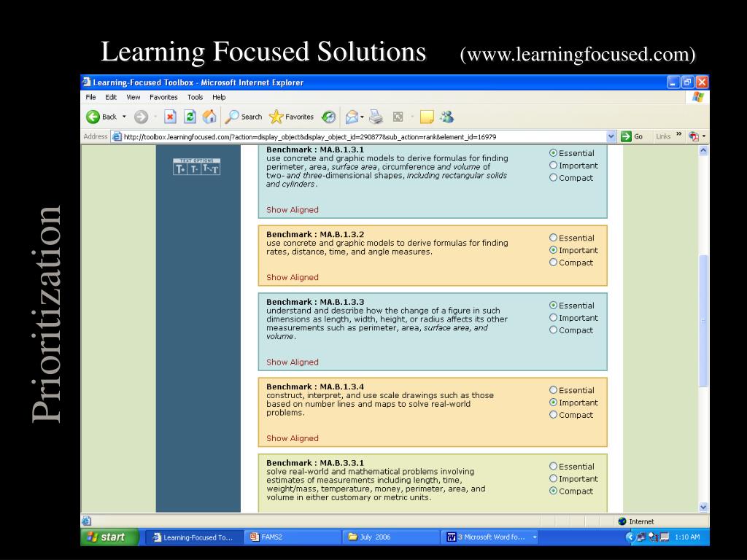Screen dimensions: 747x560
Task: Click the Edit page toolbar icon
Action: click(398, 117)
